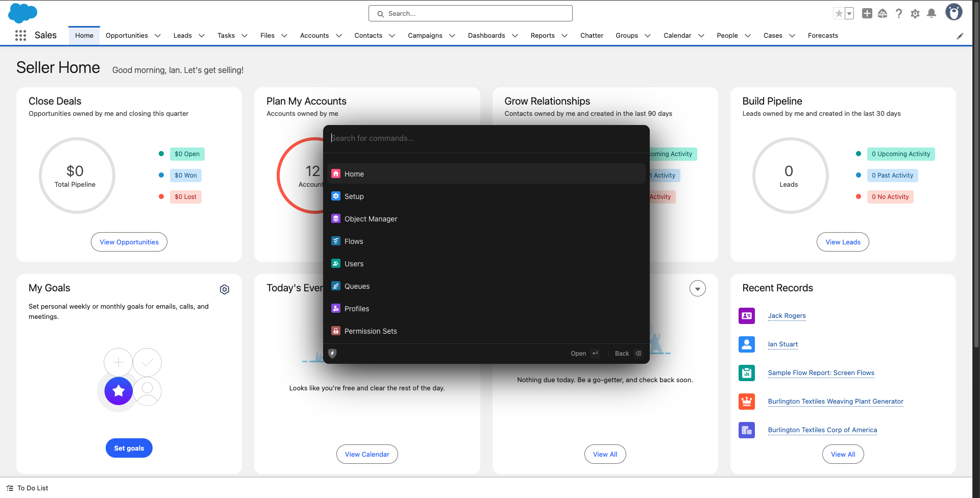Click the Permission Sets lock icon
Viewport: 980px width, 498px height.
(336, 331)
